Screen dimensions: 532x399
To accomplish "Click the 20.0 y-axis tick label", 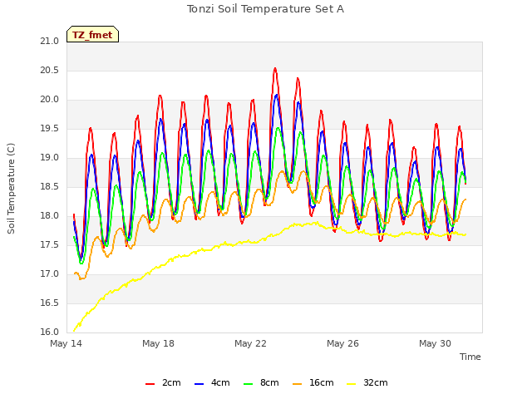I will [x=50, y=100].
